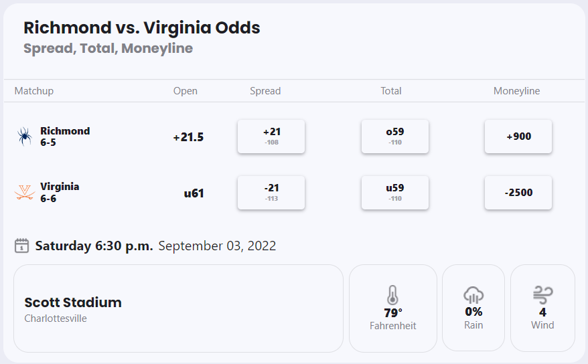Click Richmond's +21.5 opening line
This screenshot has height=364, width=588.
188,137
